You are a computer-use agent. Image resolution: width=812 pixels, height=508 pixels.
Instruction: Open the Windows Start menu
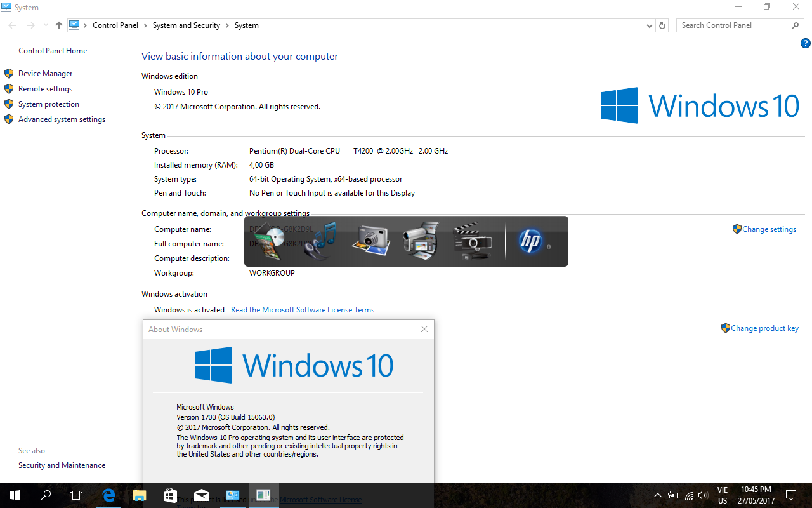click(15, 495)
